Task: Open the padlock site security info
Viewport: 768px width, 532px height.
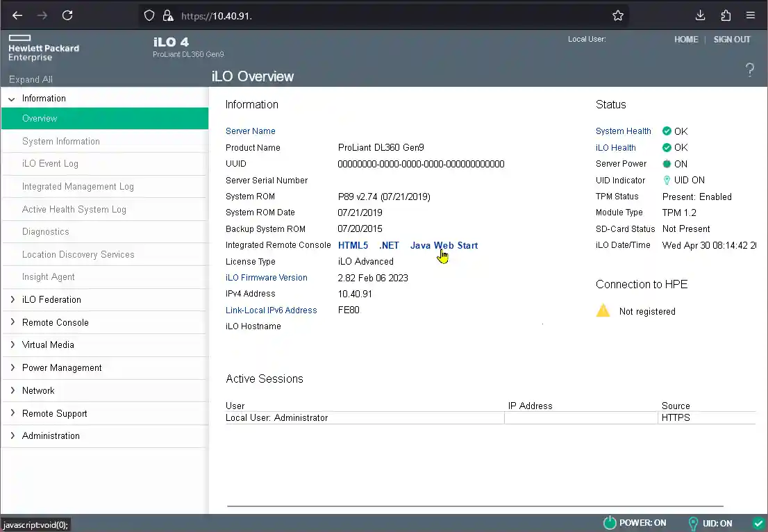Action: [168, 16]
